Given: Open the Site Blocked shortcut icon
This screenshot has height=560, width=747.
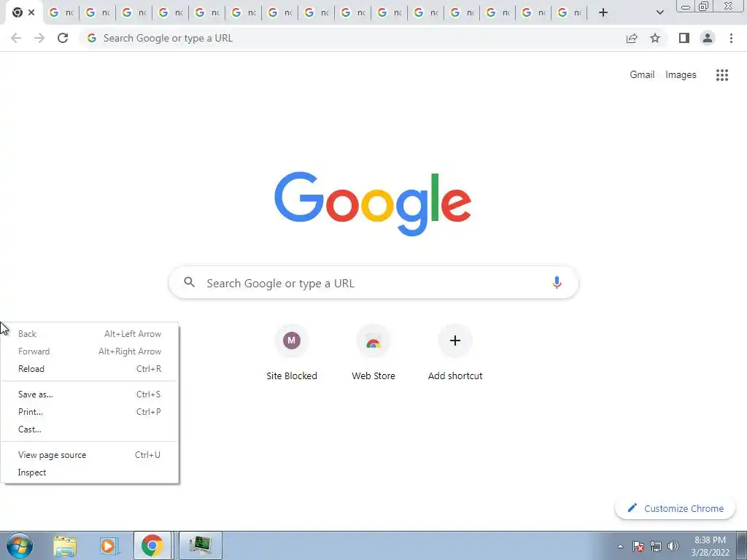Looking at the screenshot, I should click(x=292, y=341).
